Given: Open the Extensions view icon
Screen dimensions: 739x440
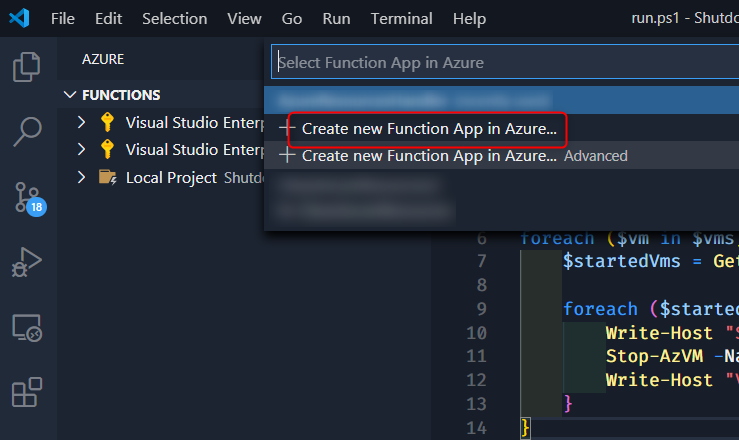Looking at the screenshot, I should 27,392.
